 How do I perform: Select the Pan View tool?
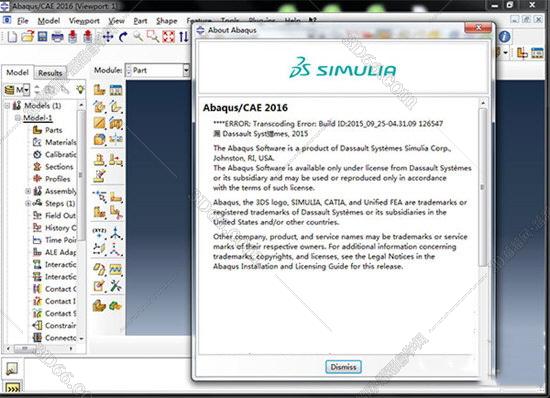(x=108, y=36)
